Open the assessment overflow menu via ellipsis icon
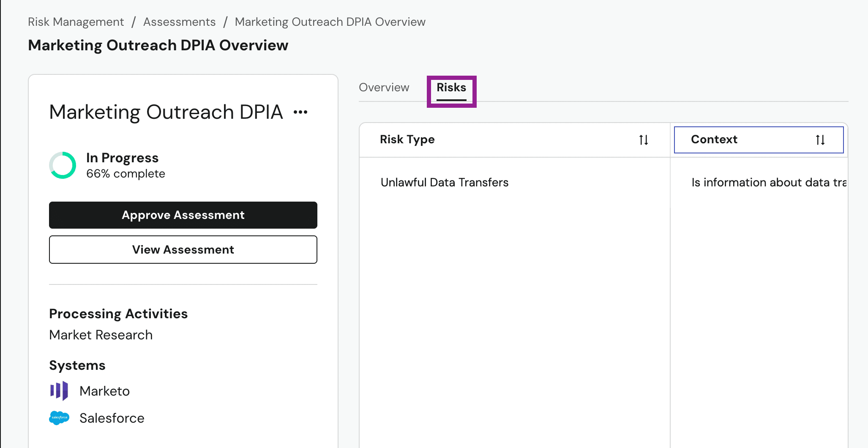Screen dimensions: 868x448 click(x=300, y=111)
